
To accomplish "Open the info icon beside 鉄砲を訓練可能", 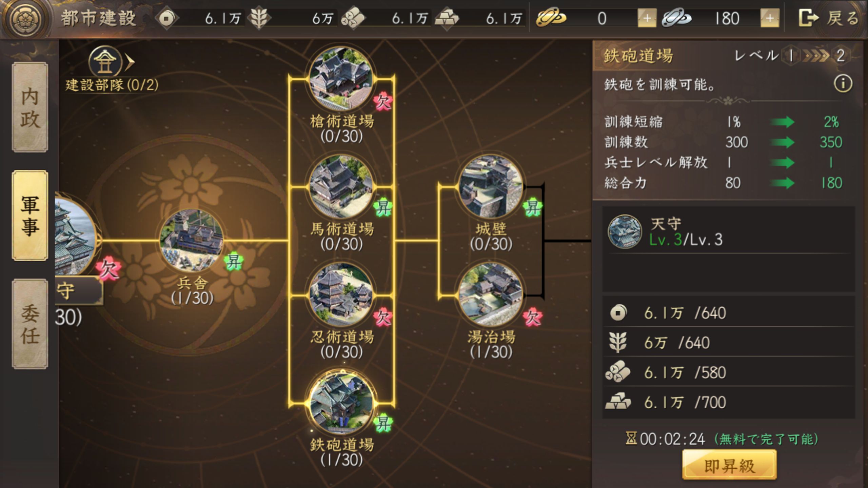I will (x=843, y=84).
